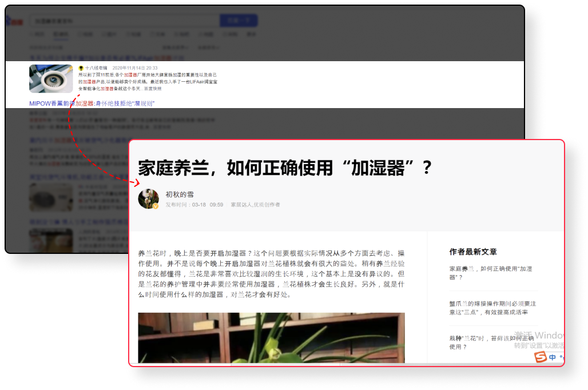Click the article title 家庭养兰，如何正确使用加湿器
The width and height of the screenshot is (588, 390).
[285, 168]
